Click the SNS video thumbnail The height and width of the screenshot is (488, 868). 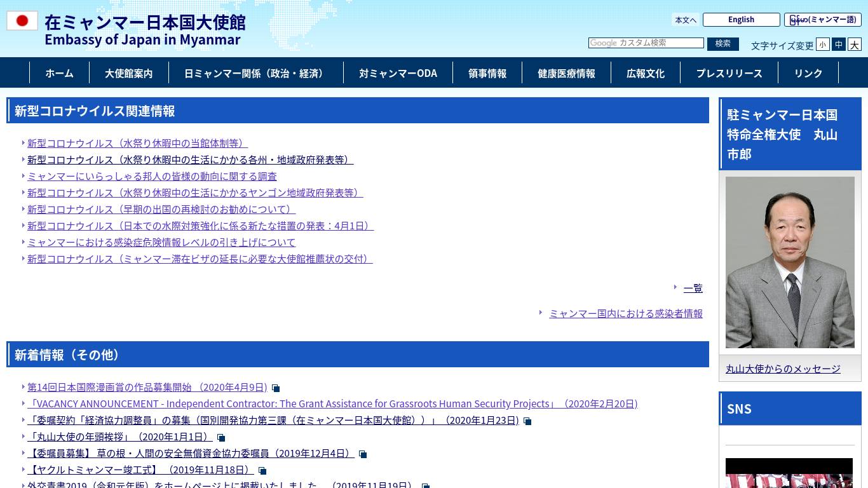(789, 473)
